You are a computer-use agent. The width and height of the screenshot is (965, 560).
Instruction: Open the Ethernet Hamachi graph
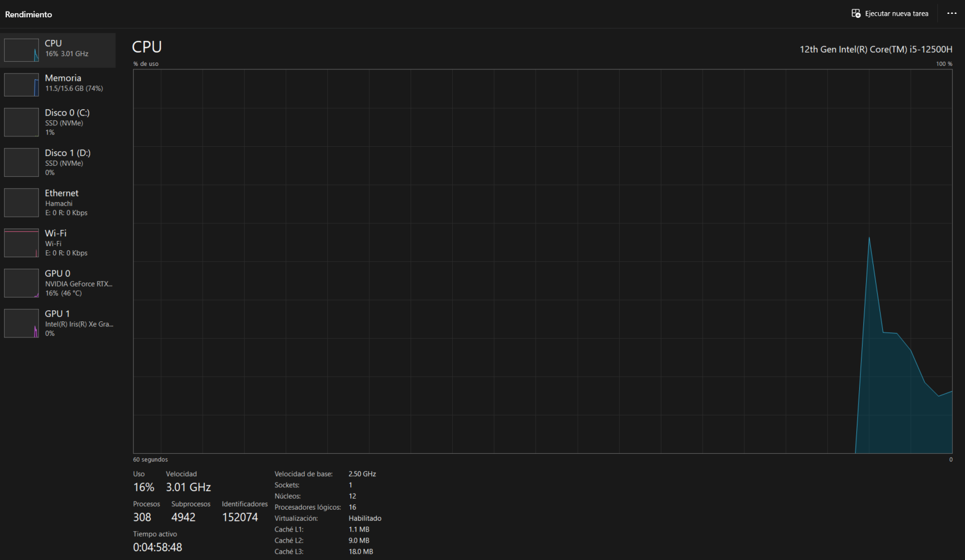coord(58,202)
